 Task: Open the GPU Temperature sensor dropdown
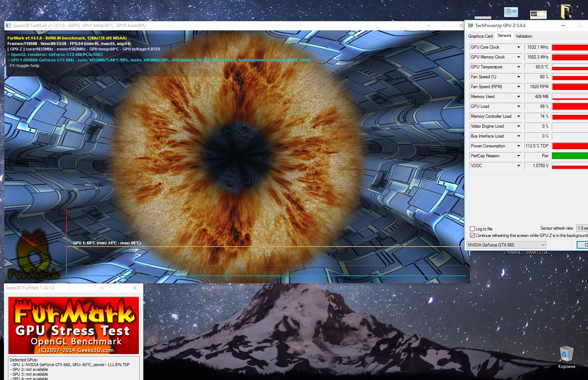[x=518, y=67]
